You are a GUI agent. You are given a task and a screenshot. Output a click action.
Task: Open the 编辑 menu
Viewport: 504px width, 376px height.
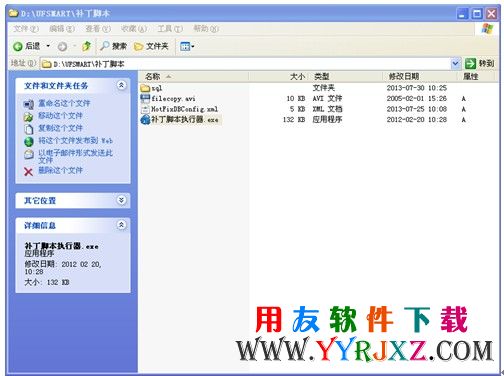click(x=62, y=29)
